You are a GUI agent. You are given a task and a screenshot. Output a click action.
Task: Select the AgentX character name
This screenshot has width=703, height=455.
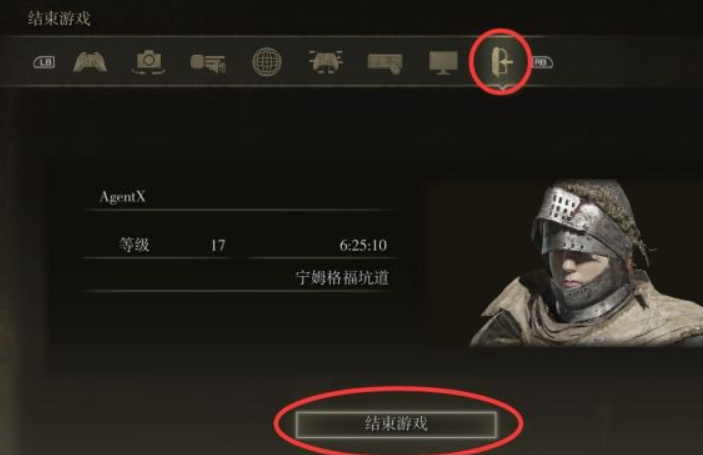click(122, 196)
